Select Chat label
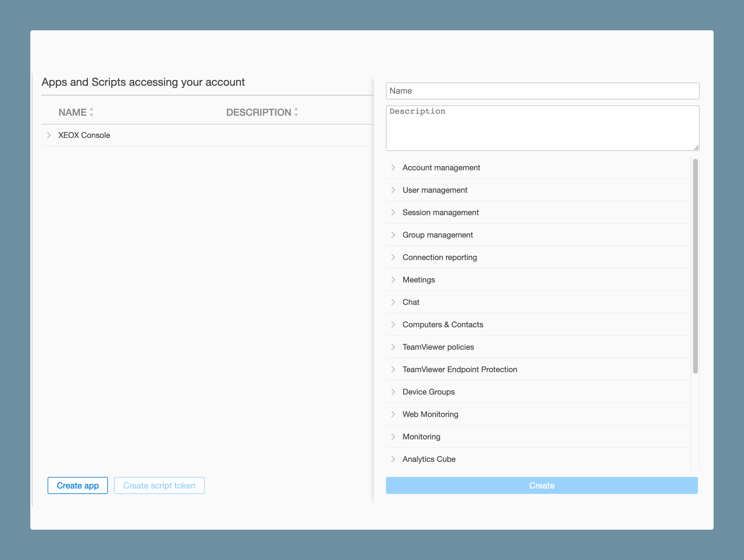This screenshot has width=744, height=560. (x=411, y=302)
